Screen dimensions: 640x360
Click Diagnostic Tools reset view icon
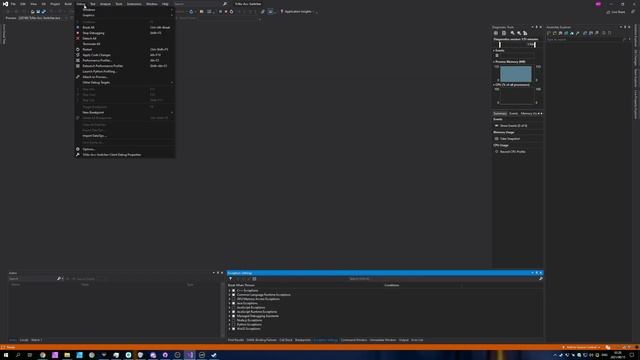(x=525, y=33)
